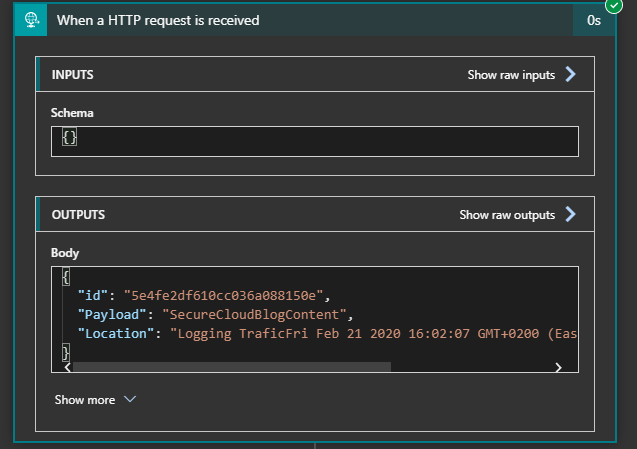Click the right arrow of Body scrollbar
Screen dimensions: 637x449
pos(558,367)
